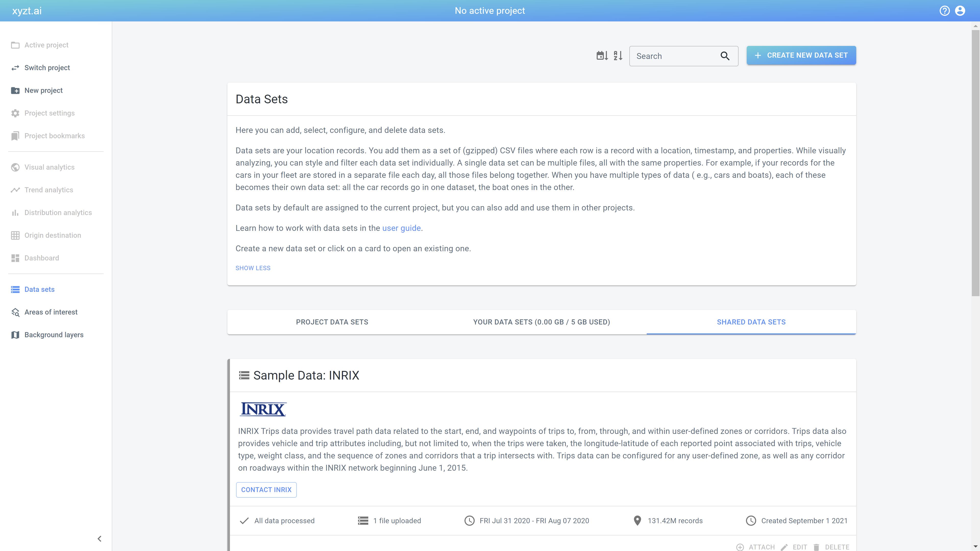Open the YOUR DATA SETS tab

541,322
